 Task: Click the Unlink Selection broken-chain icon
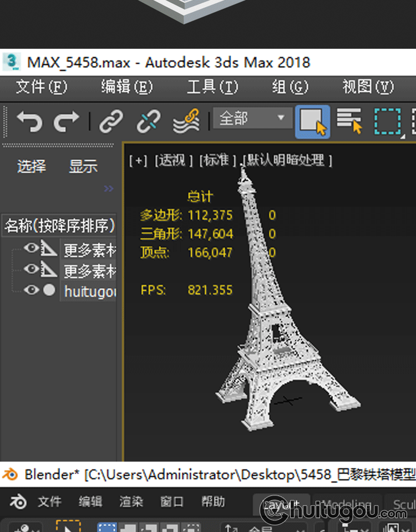point(148,121)
